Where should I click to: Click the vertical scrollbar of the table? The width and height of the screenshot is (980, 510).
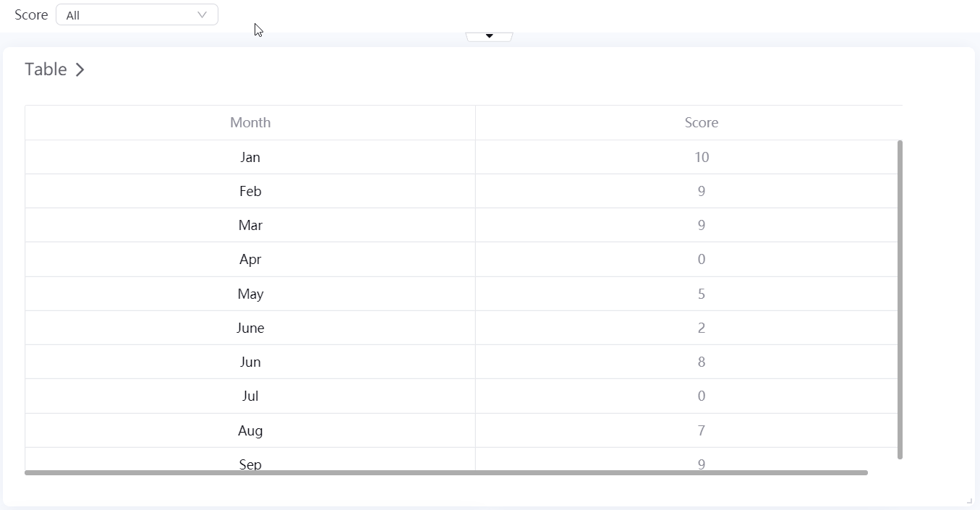[x=900, y=299]
